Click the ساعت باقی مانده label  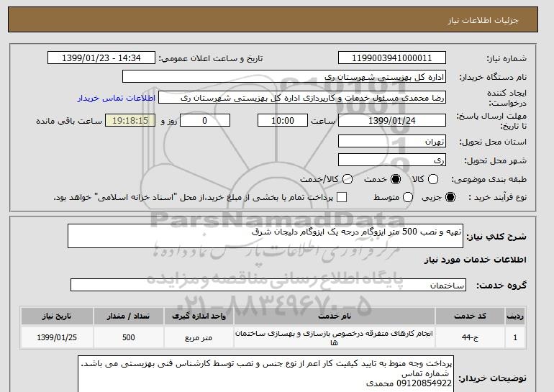tap(69, 121)
